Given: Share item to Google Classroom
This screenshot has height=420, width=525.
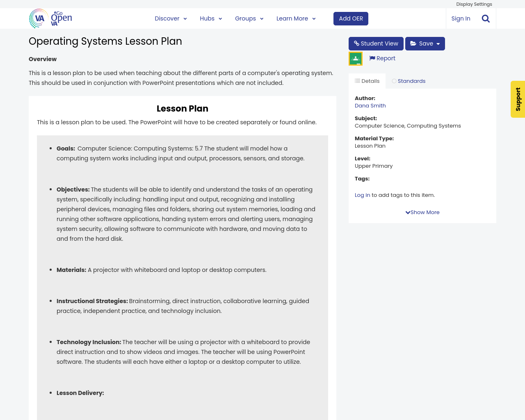Looking at the screenshot, I should click(x=355, y=58).
